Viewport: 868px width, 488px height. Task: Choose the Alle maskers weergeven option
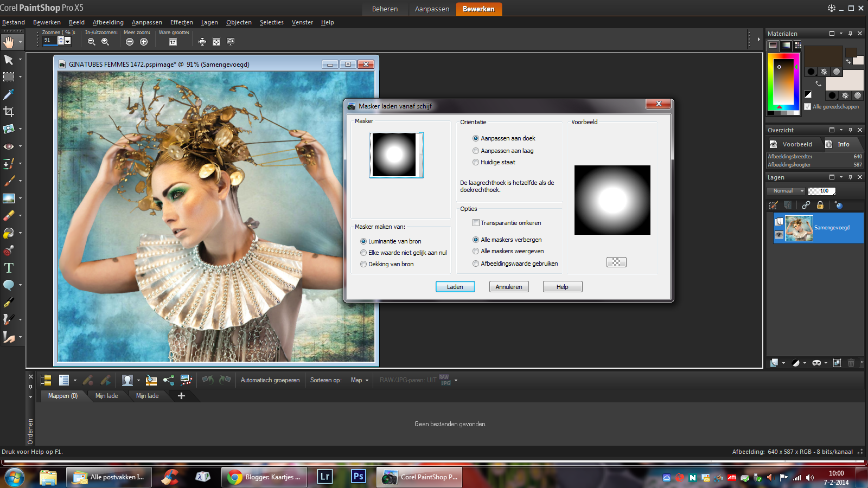[476, 251]
